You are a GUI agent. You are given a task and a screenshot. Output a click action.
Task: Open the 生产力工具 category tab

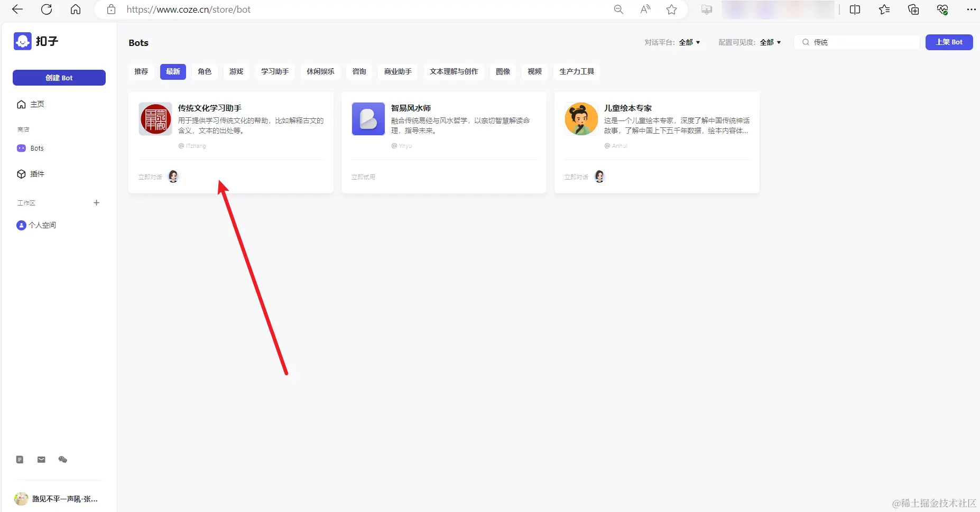coord(577,72)
